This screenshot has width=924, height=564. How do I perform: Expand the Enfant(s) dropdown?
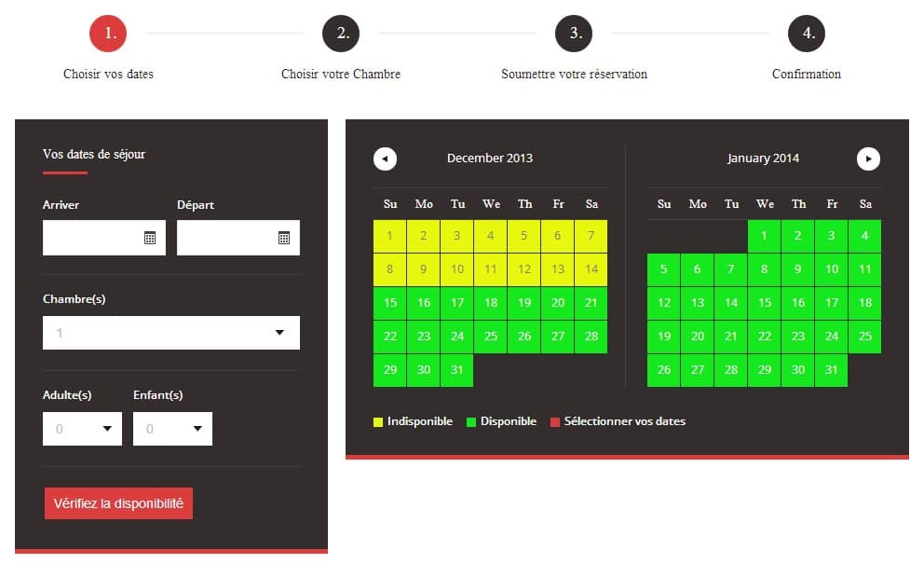172,429
